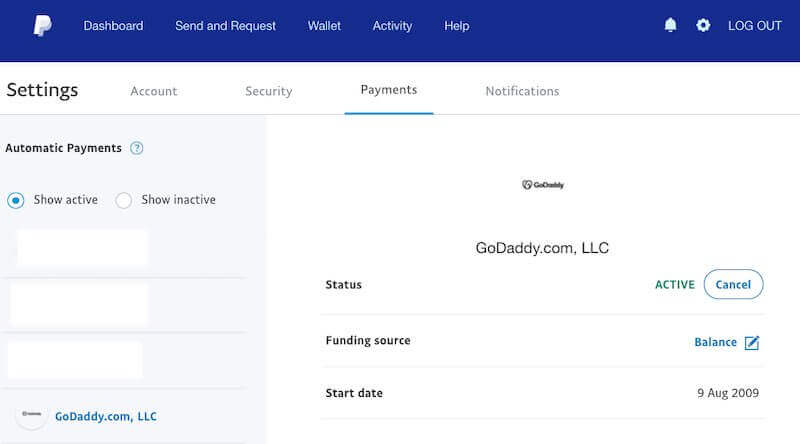
Task: Open the Activity menu item
Action: point(392,26)
